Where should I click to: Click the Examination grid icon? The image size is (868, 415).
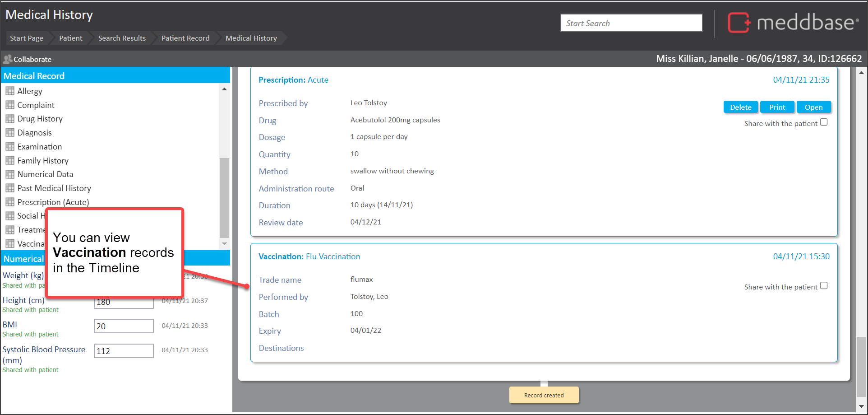coord(10,147)
